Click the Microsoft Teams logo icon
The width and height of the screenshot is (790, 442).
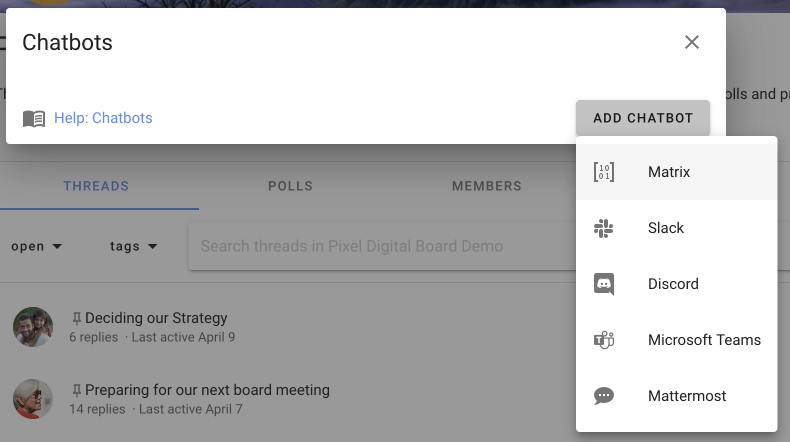point(604,340)
